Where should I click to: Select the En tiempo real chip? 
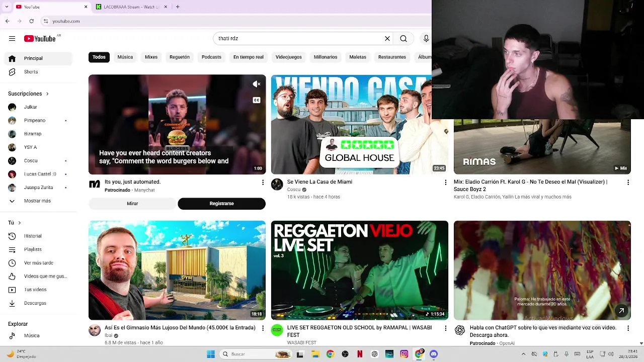(x=249, y=57)
